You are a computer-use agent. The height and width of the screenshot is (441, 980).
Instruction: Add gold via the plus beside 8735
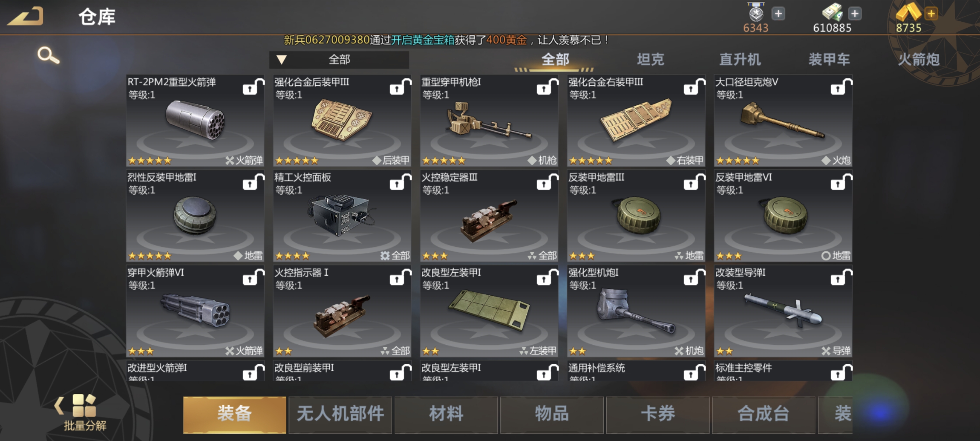tap(931, 14)
